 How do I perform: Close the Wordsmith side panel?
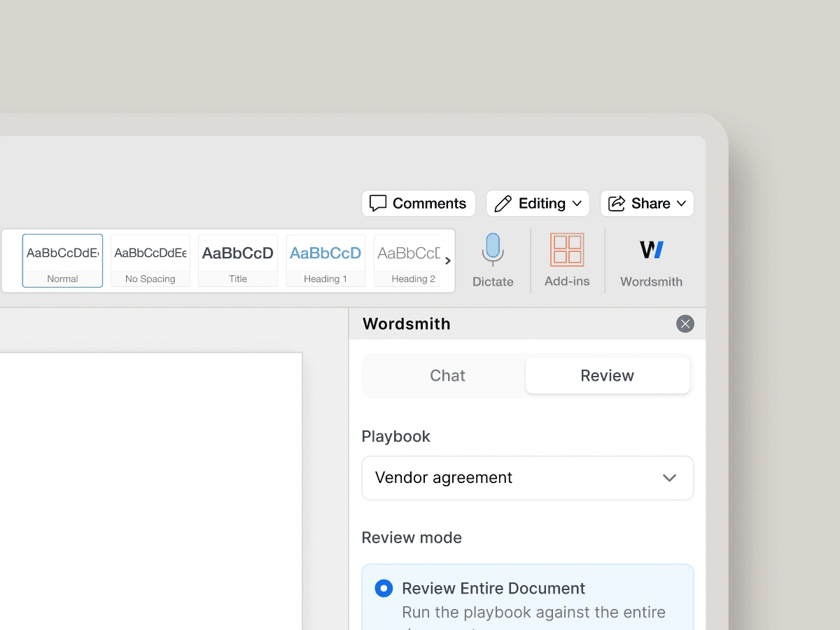(x=685, y=323)
